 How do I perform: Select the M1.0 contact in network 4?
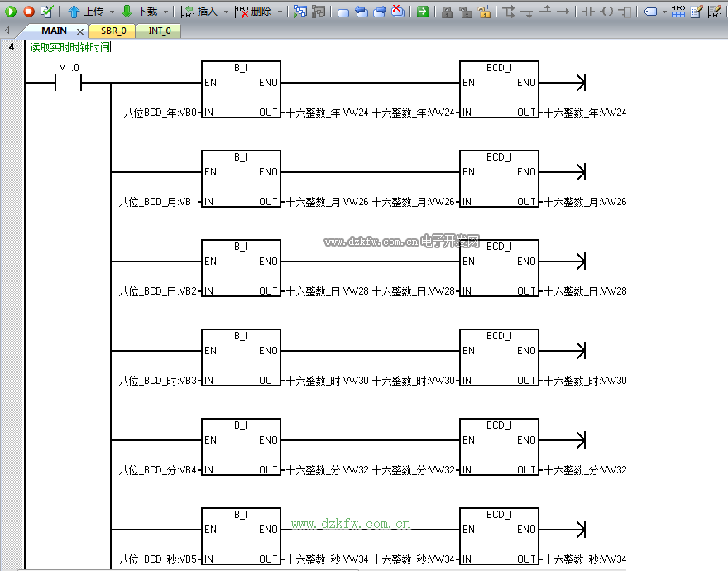coord(68,83)
